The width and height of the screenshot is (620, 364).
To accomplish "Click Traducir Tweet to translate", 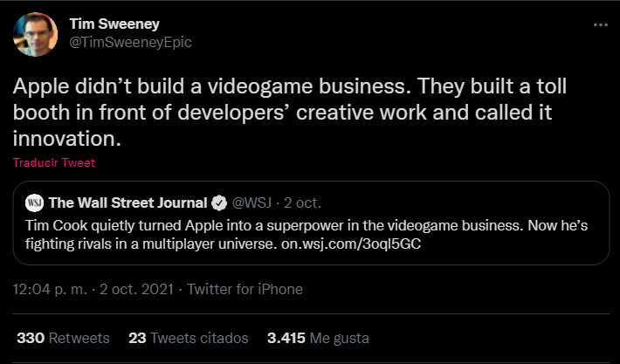I will point(54,162).
